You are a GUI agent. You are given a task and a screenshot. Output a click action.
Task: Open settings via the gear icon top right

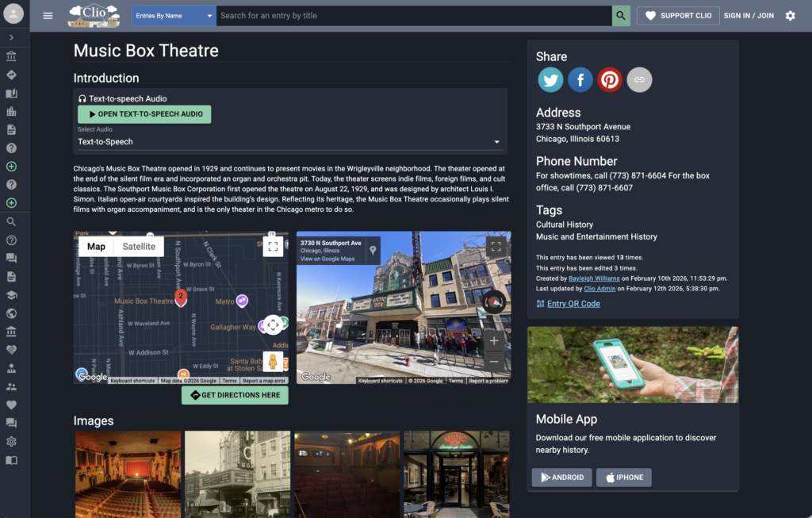(791, 15)
